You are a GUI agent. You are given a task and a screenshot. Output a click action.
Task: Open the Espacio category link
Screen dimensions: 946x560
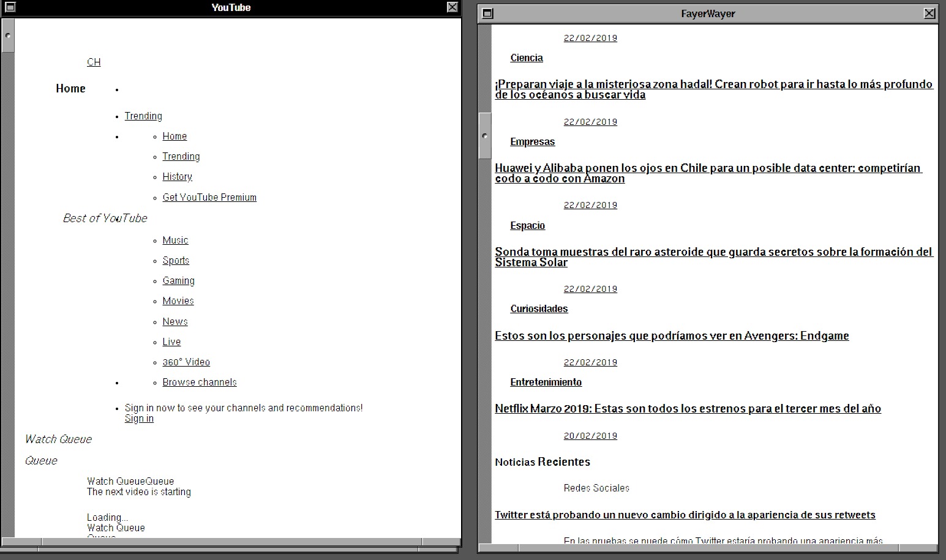tap(528, 225)
